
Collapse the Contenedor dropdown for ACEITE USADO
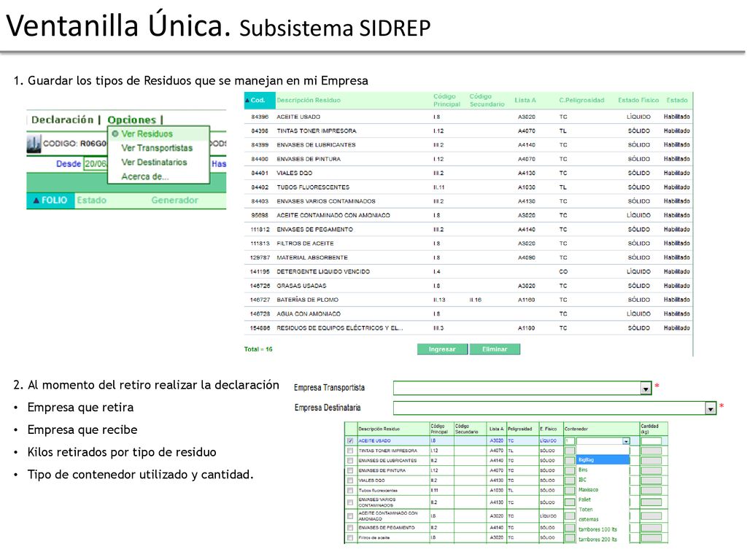pos(626,441)
